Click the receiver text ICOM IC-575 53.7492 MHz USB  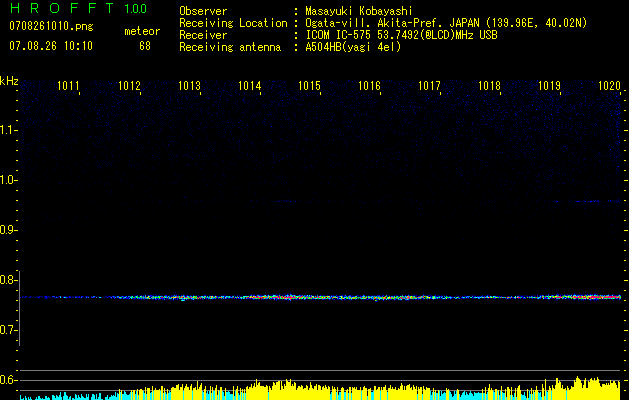pos(401,35)
